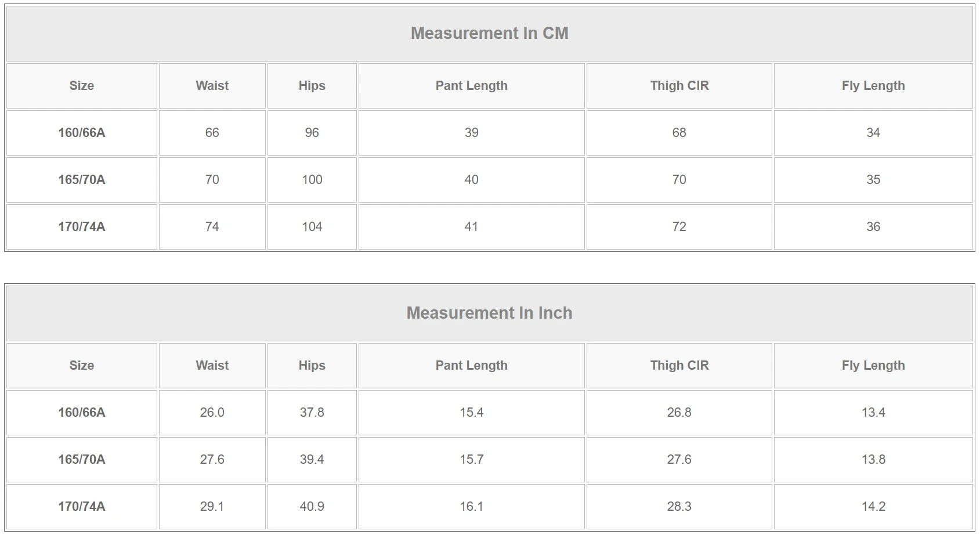
Task: Select the Waist header in CM table
Action: click(x=212, y=86)
